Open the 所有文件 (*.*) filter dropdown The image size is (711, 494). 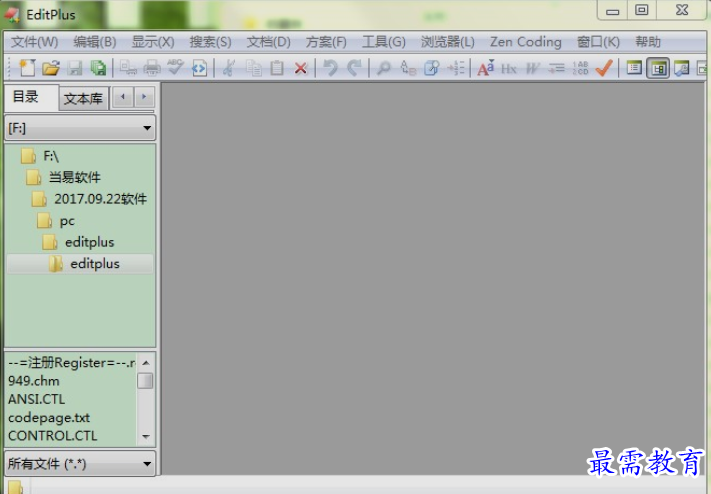(x=80, y=464)
